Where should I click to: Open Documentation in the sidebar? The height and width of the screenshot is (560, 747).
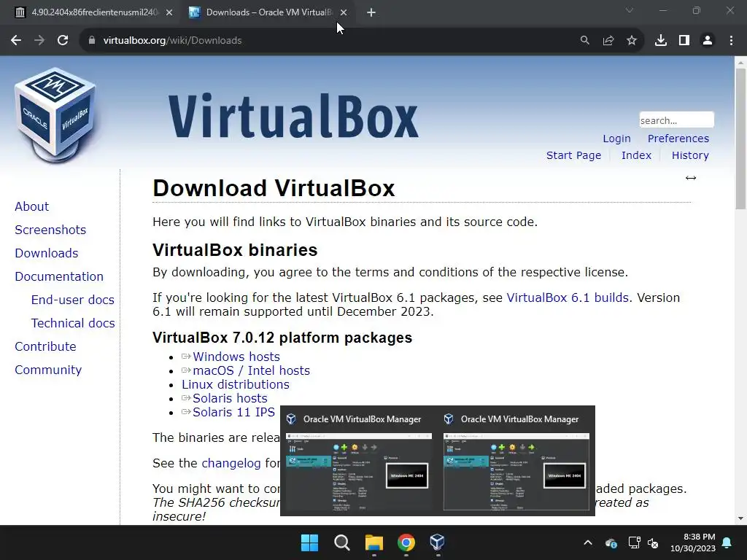[x=59, y=276]
